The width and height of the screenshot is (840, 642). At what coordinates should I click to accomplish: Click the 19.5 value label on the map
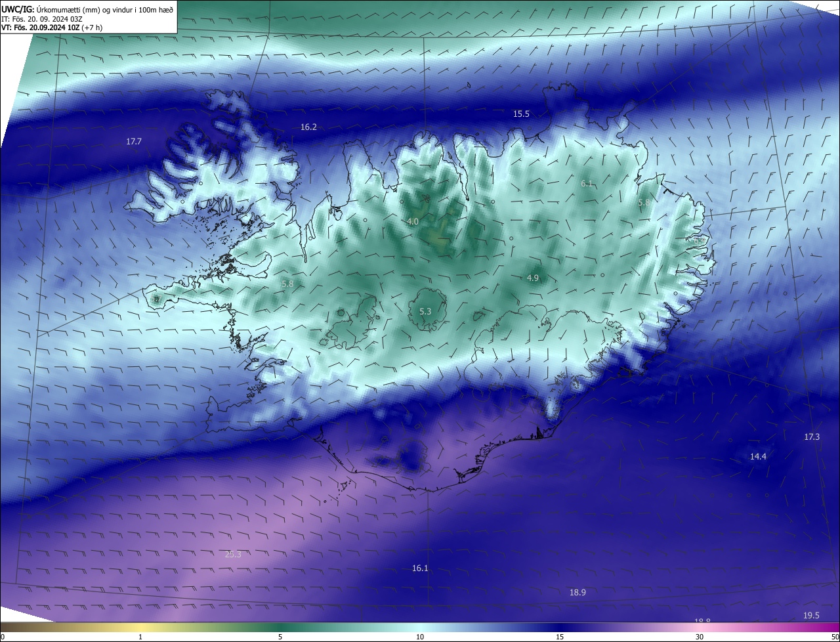pyautogui.click(x=811, y=616)
